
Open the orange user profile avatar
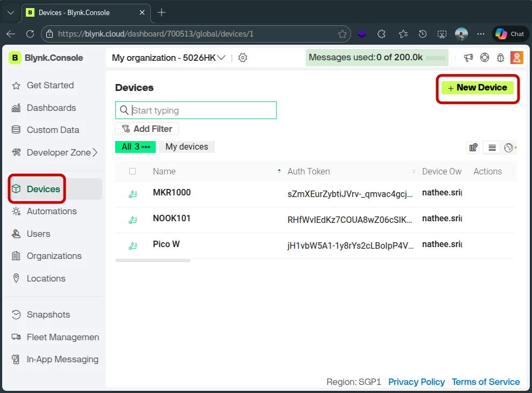[x=516, y=58]
